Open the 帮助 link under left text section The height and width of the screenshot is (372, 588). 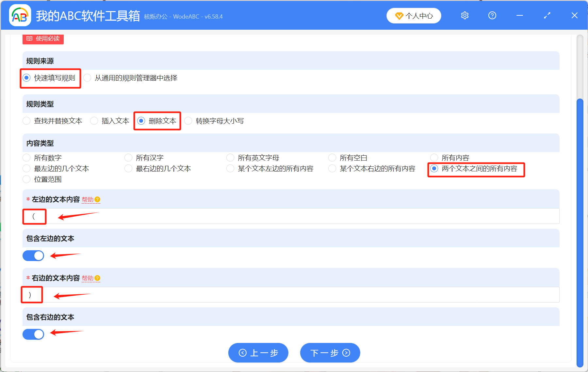(x=88, y=199)
